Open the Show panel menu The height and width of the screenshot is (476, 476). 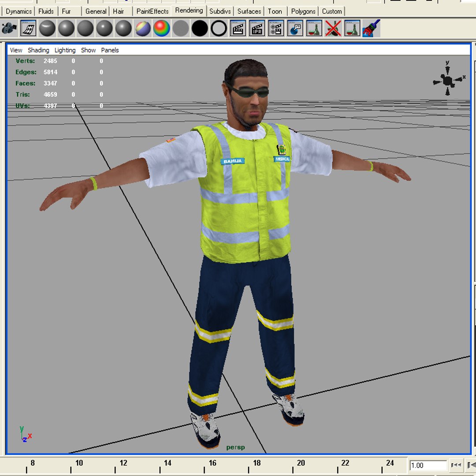(x=88, y=50)
